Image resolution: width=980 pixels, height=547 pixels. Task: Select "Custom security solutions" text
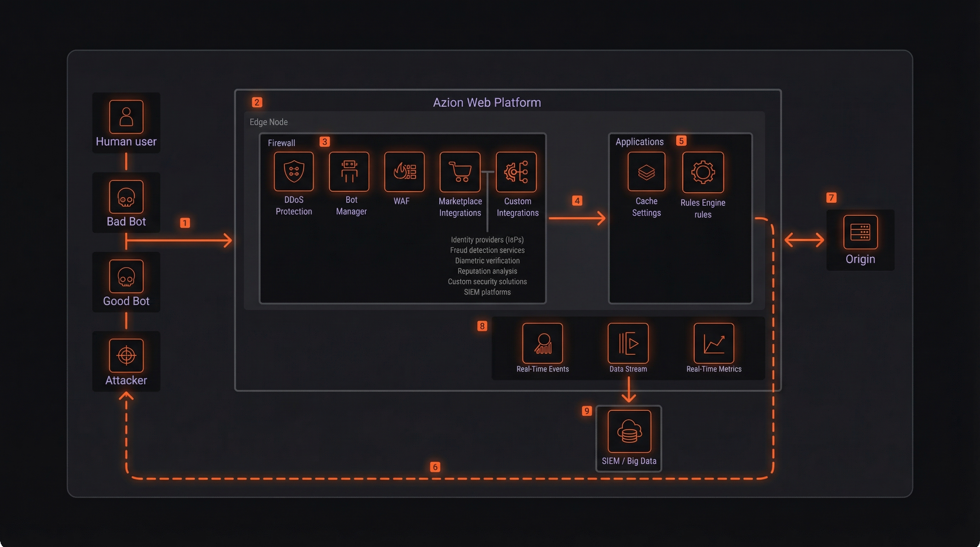[x=488, y=281]
